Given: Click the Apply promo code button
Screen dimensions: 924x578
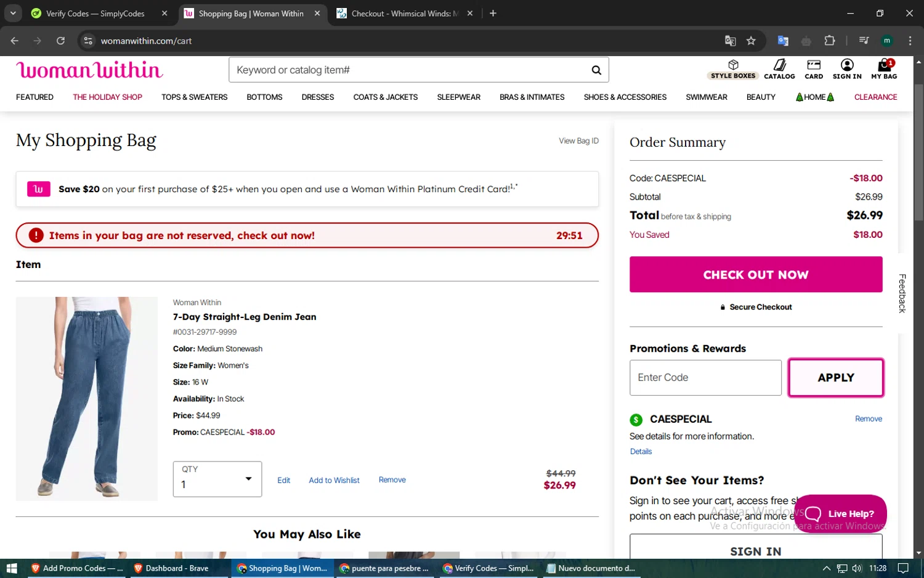Looking at the screenshot, I should [x=836, y=377].
